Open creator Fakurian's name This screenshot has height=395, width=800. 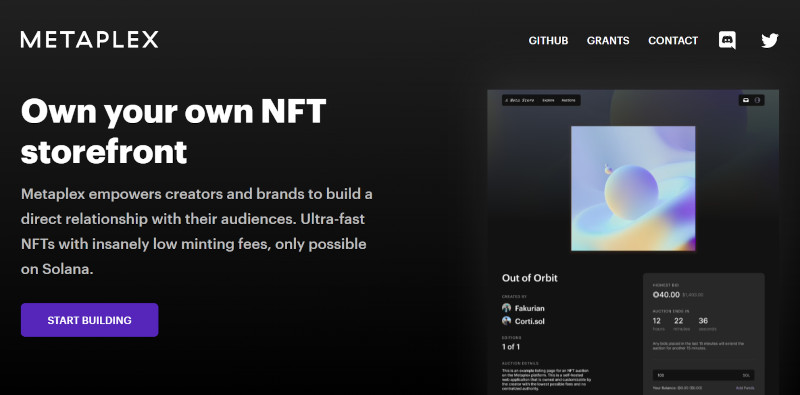(530, 308)
